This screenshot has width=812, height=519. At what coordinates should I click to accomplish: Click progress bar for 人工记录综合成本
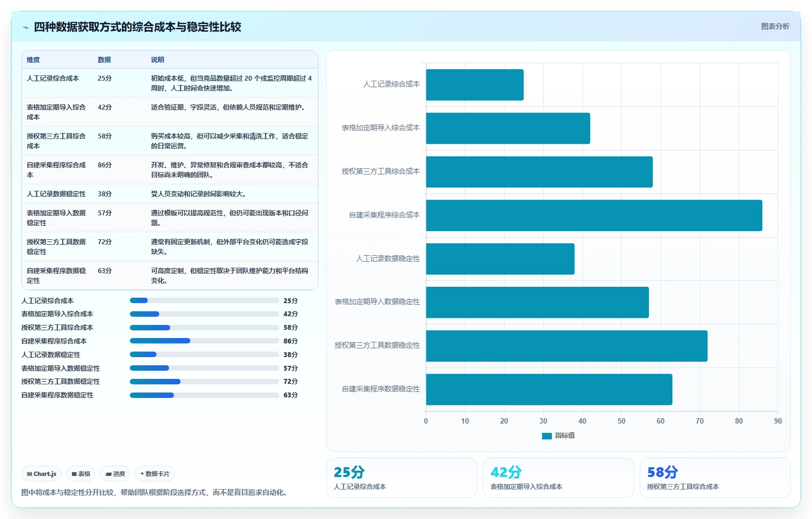204,300
